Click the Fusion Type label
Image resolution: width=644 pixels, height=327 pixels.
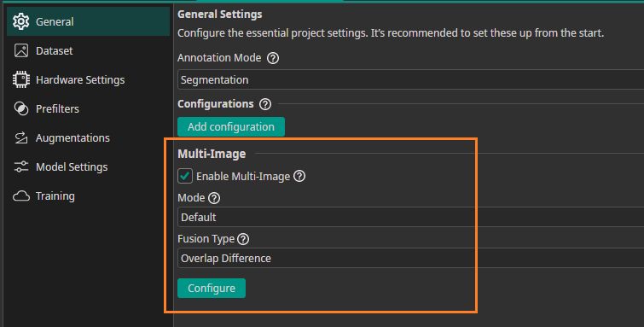tap(206, 239)
